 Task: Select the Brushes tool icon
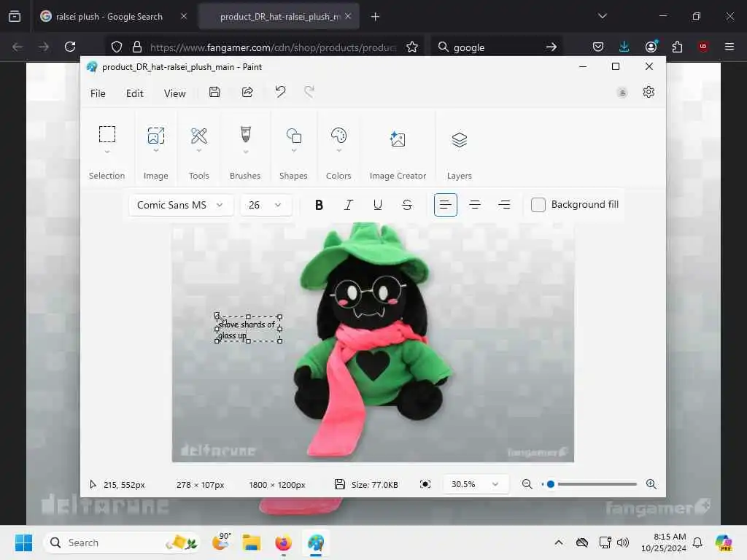pos(245,134)
